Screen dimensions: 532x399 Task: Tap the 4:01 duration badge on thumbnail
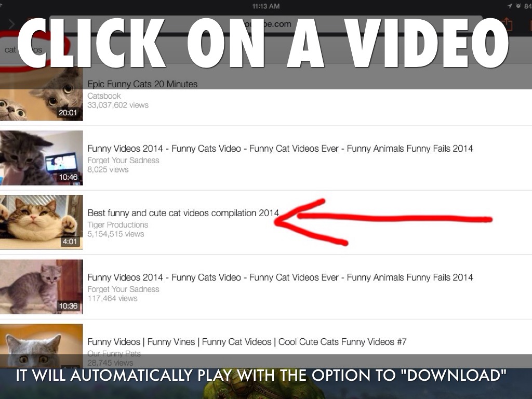[x=69, y=242]
